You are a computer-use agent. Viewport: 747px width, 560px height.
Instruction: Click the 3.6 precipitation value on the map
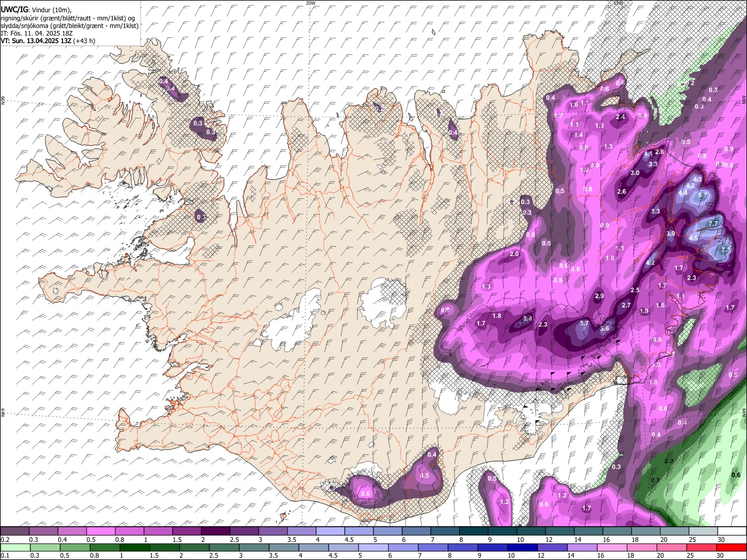(x=605, y=329)
